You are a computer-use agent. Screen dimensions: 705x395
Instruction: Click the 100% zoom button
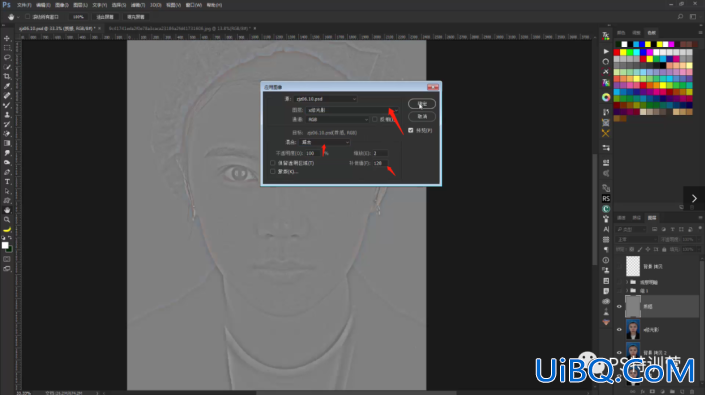coord(78,17)
